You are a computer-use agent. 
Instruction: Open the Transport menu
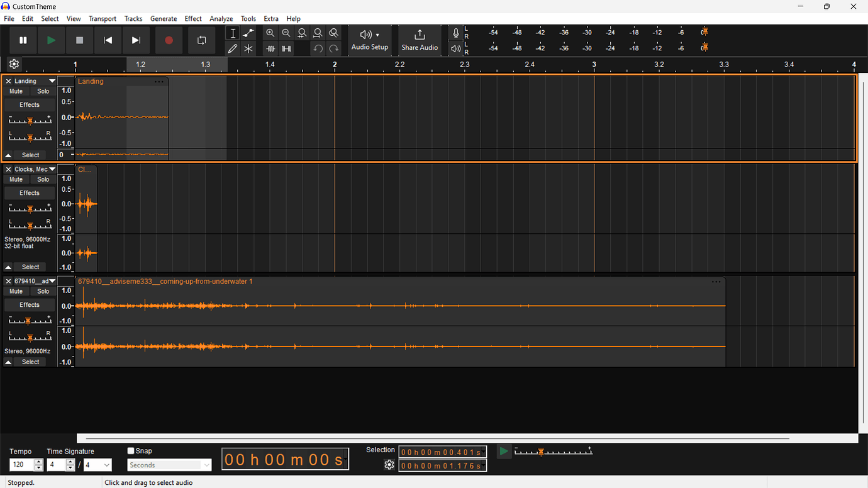(x=102, y=18)
